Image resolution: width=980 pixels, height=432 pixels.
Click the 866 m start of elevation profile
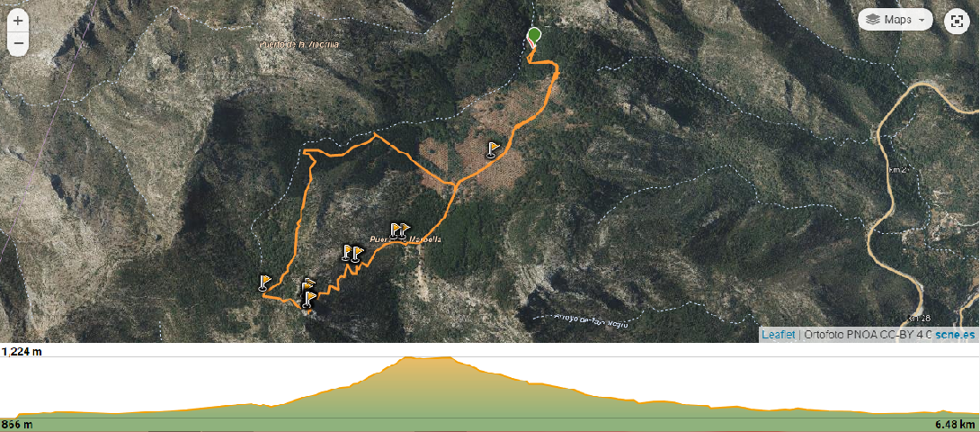pyautogui.click(x=17, y=425)
